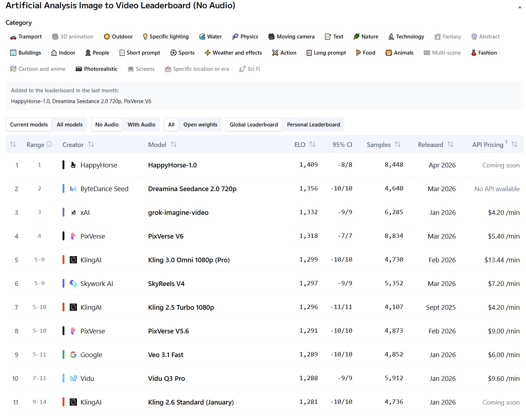Viewport: 526px width, 420px height.
Task: Click the HappyHorse creator logo
Action: click(x=73, y=165)
